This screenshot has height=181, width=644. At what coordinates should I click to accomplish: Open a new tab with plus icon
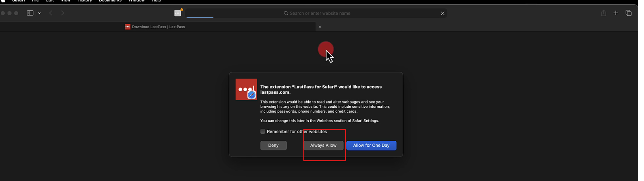[616, 13]
